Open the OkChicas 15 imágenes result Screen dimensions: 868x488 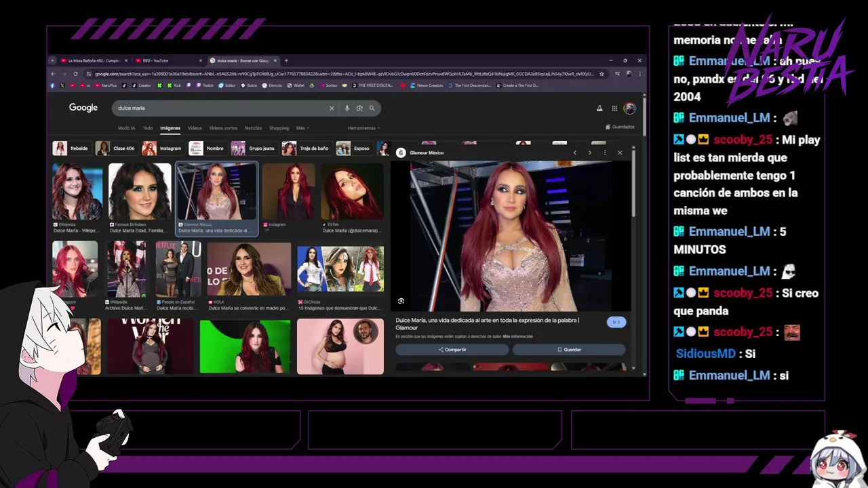click(340, 269)
